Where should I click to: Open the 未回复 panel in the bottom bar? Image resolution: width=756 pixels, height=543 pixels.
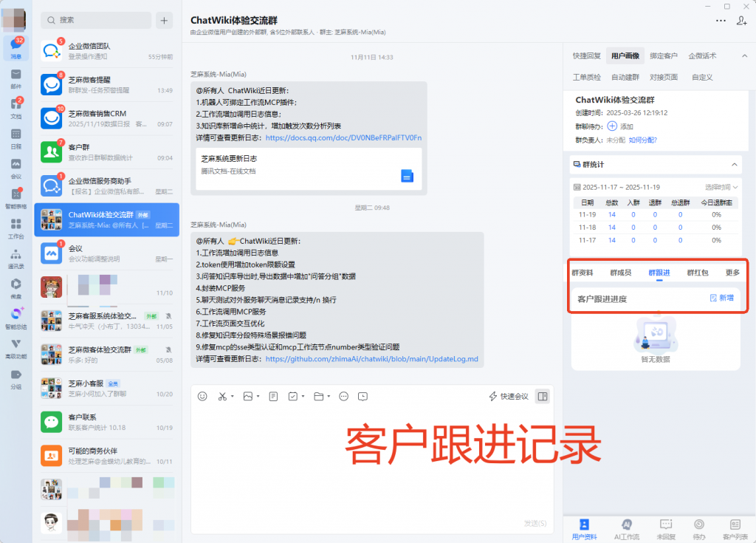(x=667, y=528)
